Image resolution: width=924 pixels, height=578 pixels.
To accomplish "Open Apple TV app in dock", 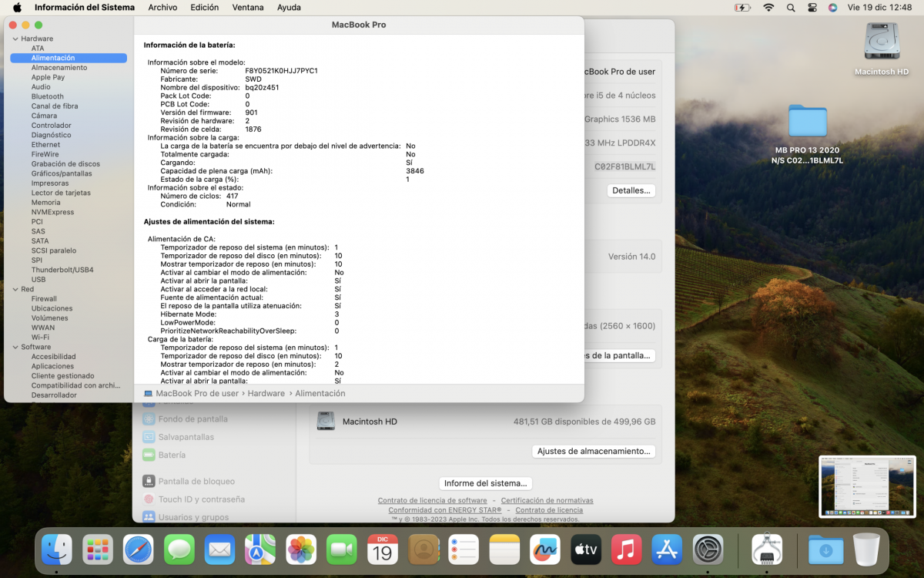I will point(586,549).
